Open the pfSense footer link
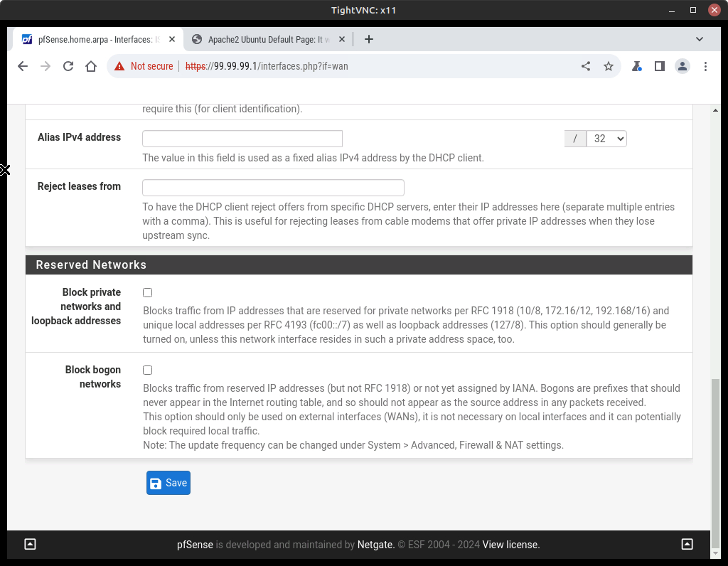Screen dimensions: 728x566 tap(195, 545)
